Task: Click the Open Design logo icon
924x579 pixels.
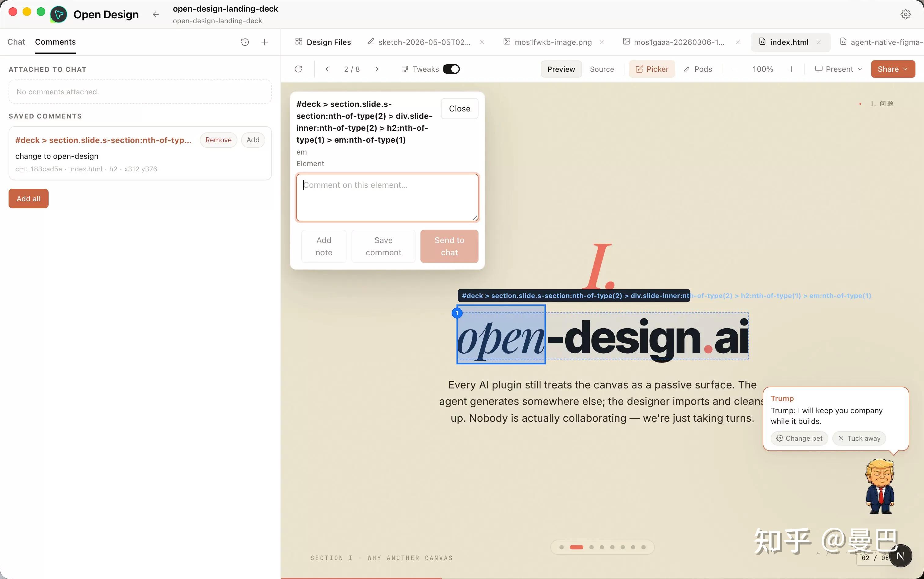Action: click(x=59, y=15)
